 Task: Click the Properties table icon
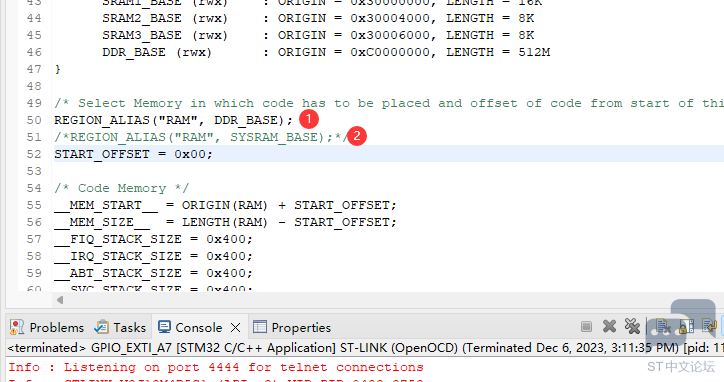(259, 327)
